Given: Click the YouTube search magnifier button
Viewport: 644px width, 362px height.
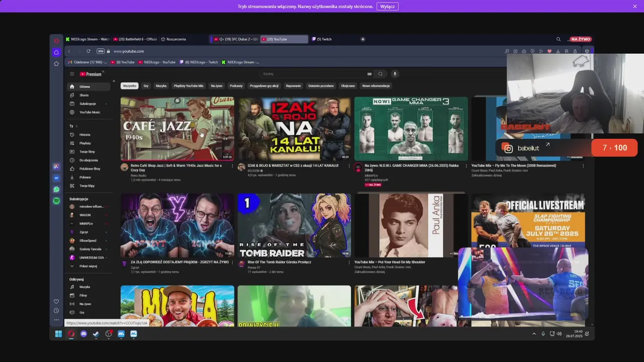Looking at the screenshot, I should coord(380,74).
